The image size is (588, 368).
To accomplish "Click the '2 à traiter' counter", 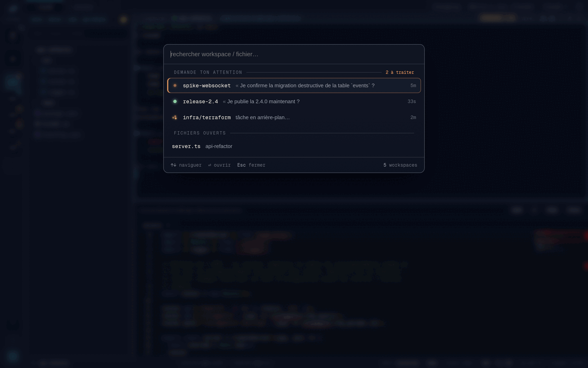I will (x=400, y=72).
